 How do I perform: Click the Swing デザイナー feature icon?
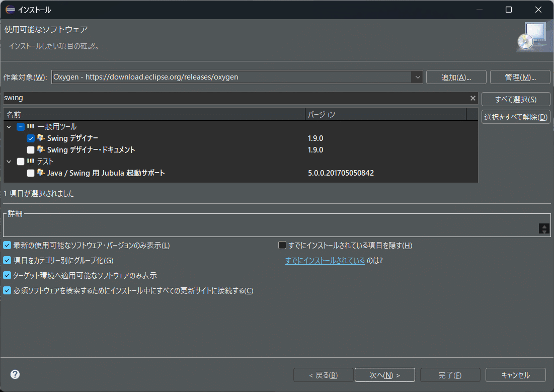41,138
